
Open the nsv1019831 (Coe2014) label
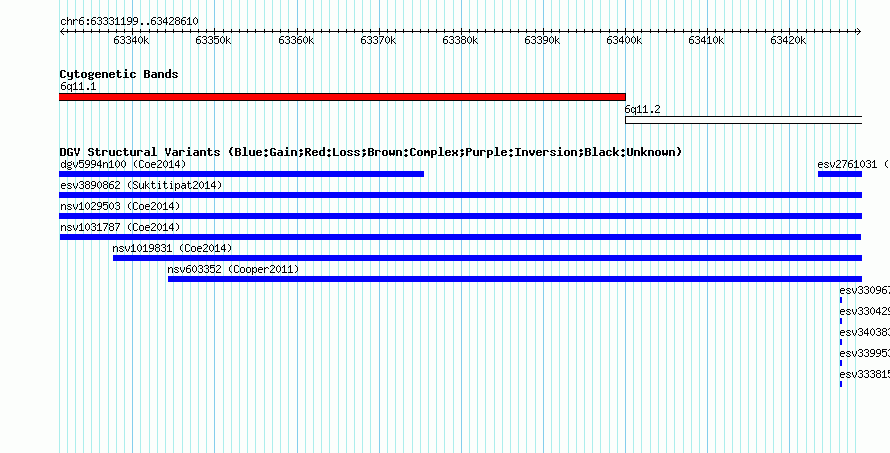click(173, 248)
